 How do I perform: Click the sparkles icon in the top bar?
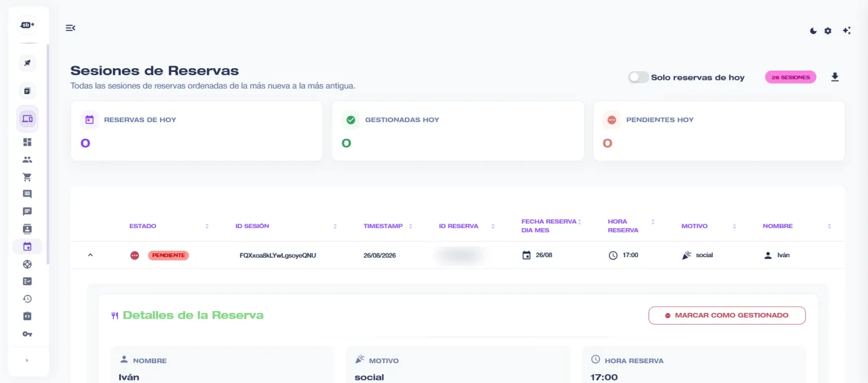(x=846, y=30)
